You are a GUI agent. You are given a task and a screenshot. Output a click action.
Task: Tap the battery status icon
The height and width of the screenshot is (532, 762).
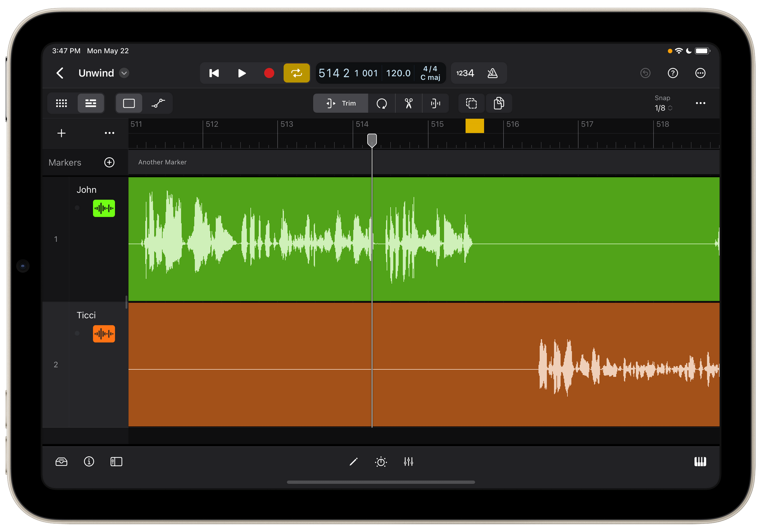click(x=702, y=51)
